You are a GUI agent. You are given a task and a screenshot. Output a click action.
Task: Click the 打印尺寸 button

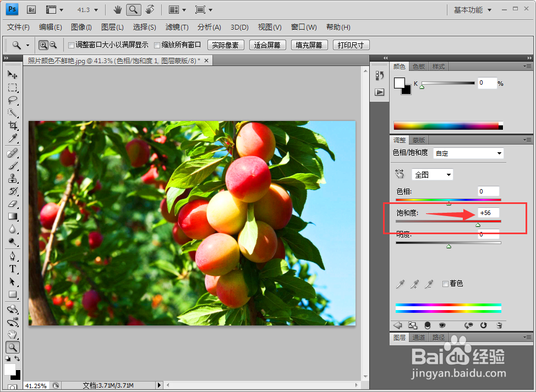point(351,45)
